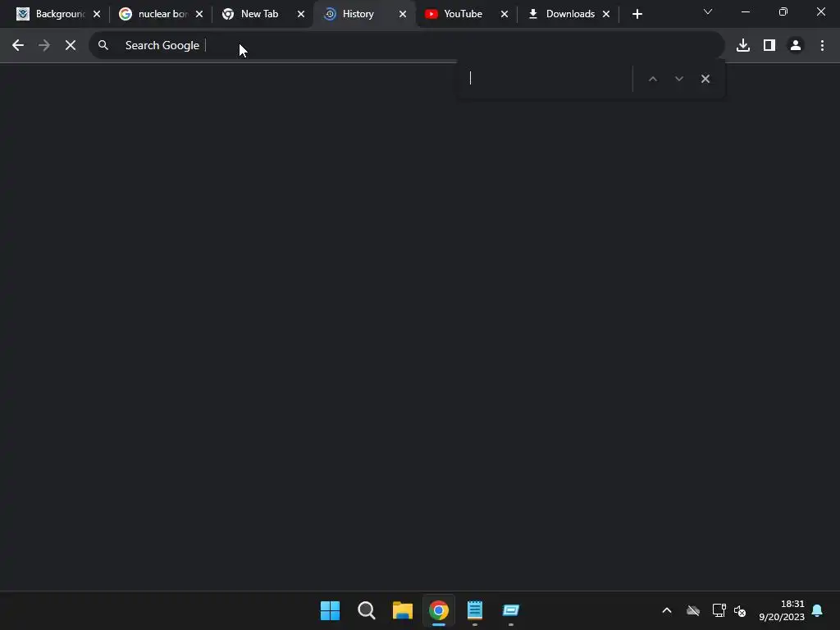The width and height of the screenshot is (840, 630).
Task: Open Windows taskbar search
Action: point(367,610)
